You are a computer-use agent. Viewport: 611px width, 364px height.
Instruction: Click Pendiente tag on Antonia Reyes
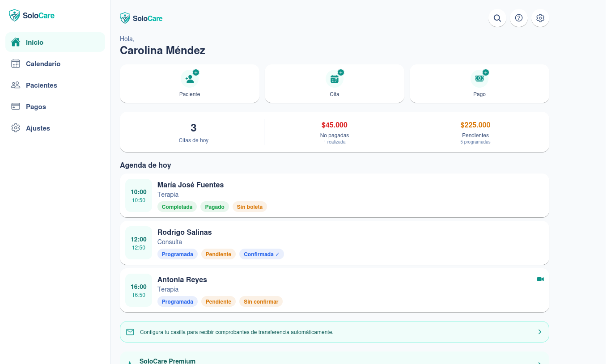(x=218, y=301)
